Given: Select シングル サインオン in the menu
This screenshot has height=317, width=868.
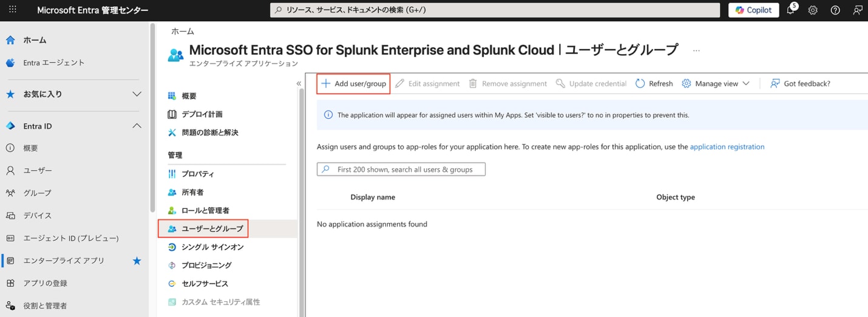Looking at the screenshot, I should tap(212, 247).
